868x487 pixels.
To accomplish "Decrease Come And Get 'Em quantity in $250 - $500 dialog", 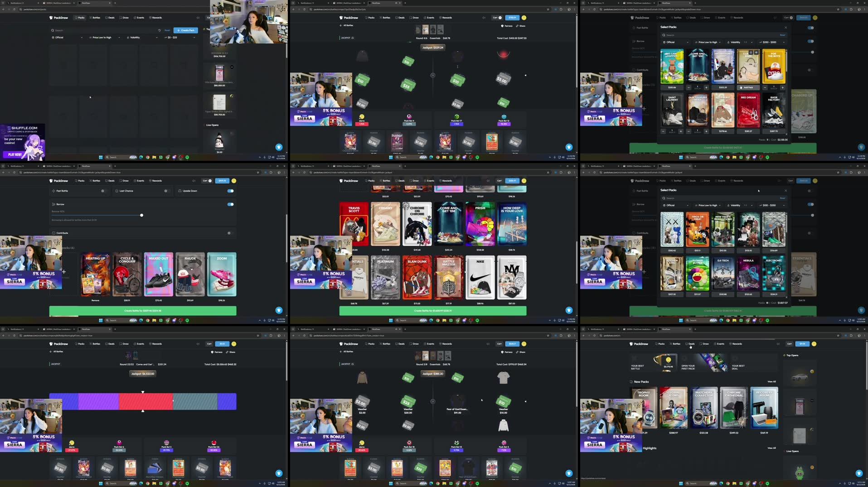I will [689, 87].
